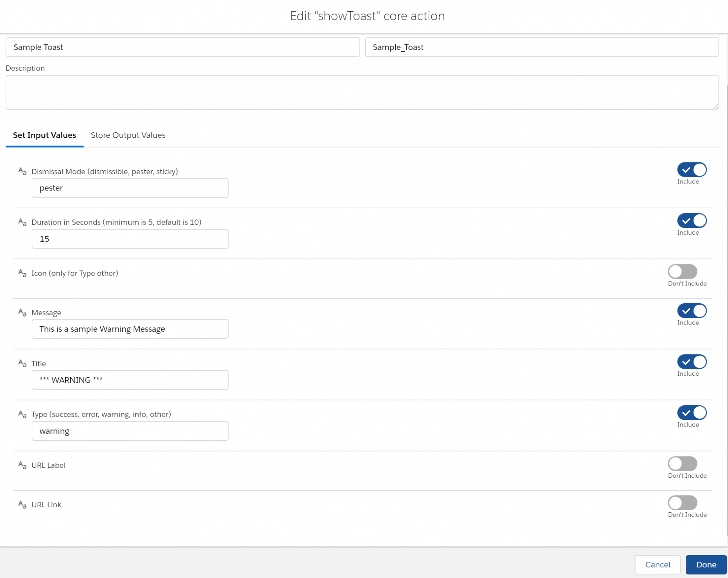This screenshot has height=578, width=728.
Task: Click the text type icon beside Type field
Action: 22,414
